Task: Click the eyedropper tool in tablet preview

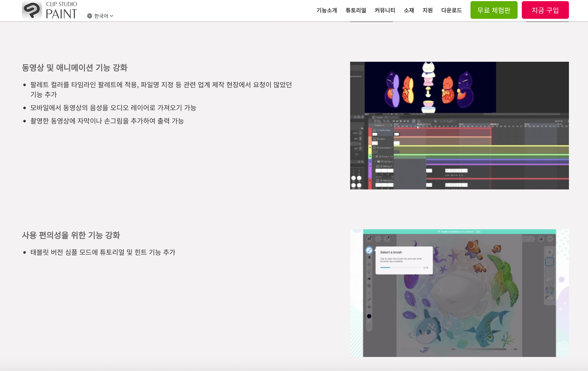Action: click(x=369, y=300)
